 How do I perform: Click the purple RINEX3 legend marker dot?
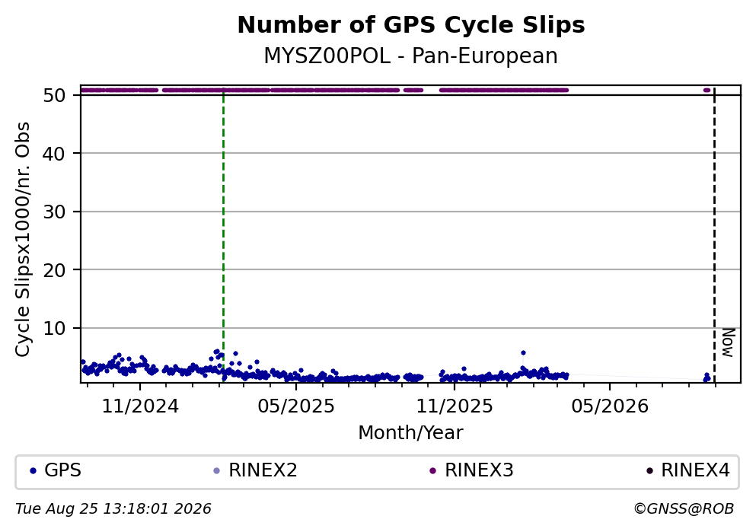tap(432, 471)
